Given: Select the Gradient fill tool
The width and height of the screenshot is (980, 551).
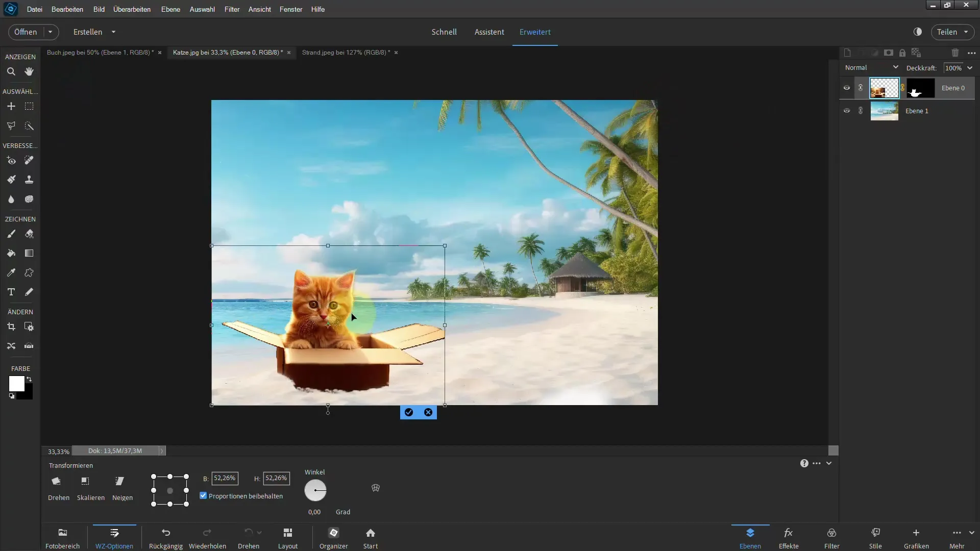Looking at the screenshot, I should (29, 253).
